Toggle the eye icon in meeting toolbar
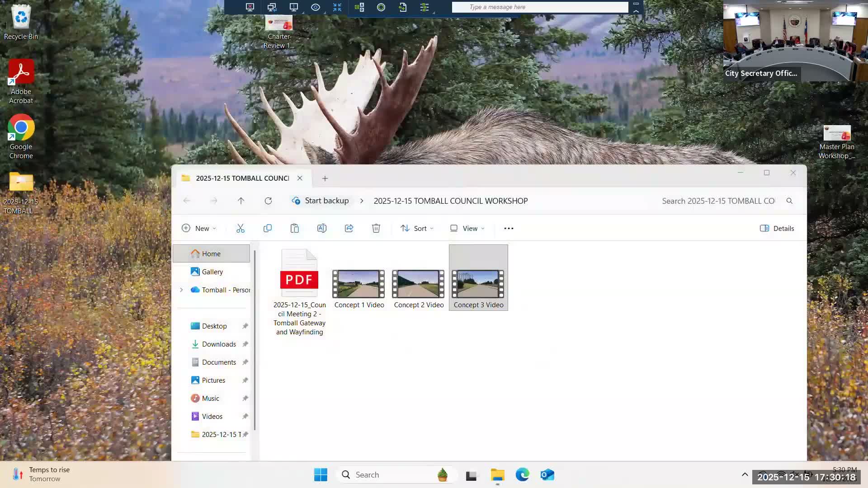This screenshot has height=488, width=868. pyautogui.click(x=316, y=7)
